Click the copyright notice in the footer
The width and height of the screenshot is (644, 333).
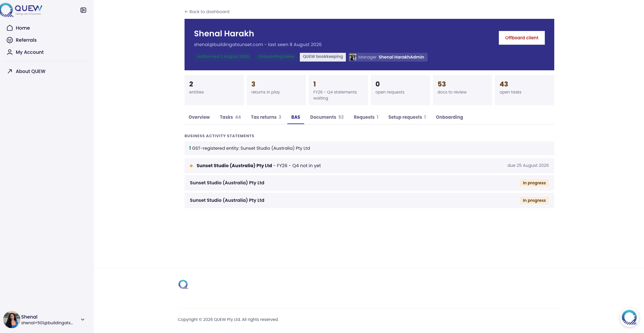tap(228, 320)
